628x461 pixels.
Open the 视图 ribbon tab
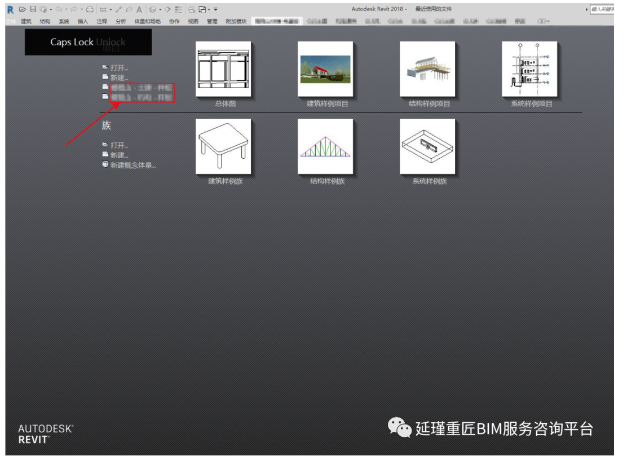(x=193, y=21)
